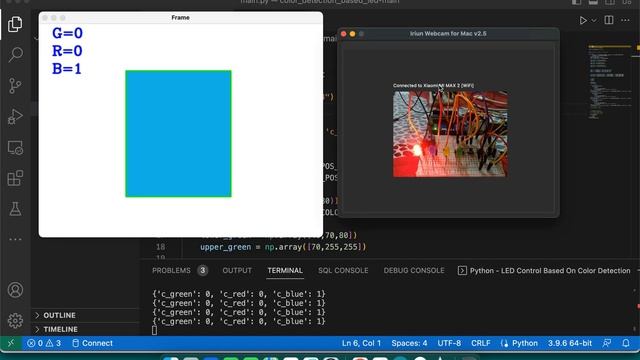Open the Run and Debug view
This screenshot has width=640, height=360.
click(15, 117)
